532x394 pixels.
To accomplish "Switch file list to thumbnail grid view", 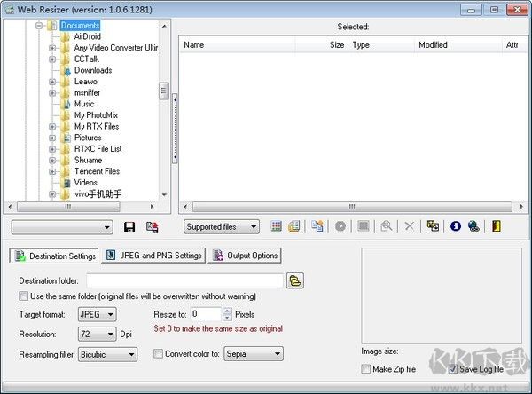I will 277,226.
